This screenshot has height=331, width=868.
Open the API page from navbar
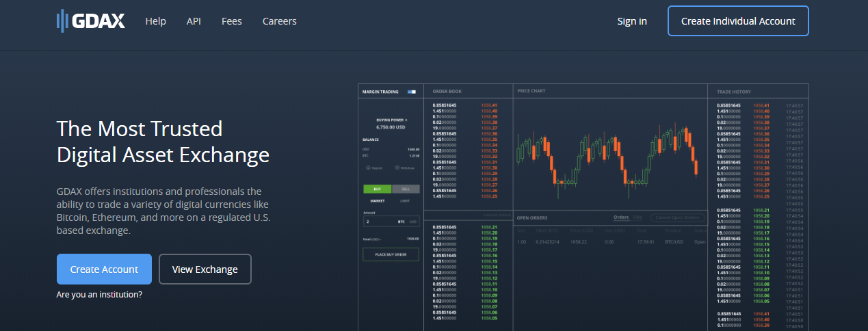(x=194, y=21)
